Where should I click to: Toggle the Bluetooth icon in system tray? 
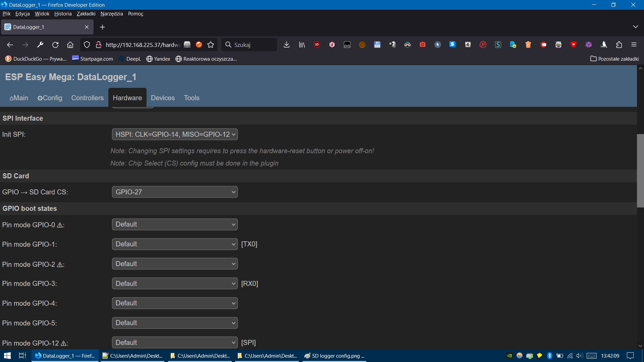tap(549, 356)
